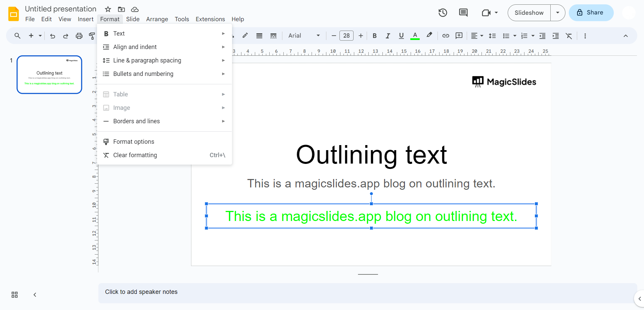The image size is (644, 310).
Task: Open grid view at bottom left
Action: [14, 295]
